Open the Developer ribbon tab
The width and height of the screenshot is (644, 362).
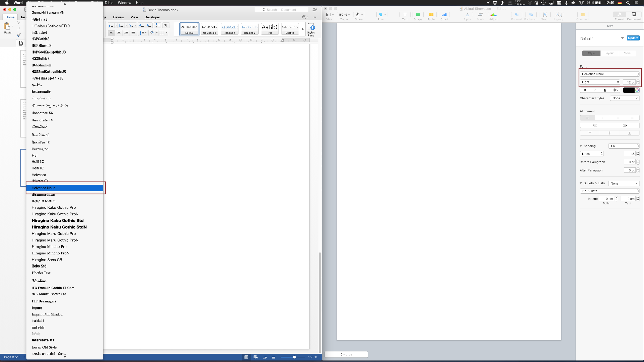click(x=152, y=17)
